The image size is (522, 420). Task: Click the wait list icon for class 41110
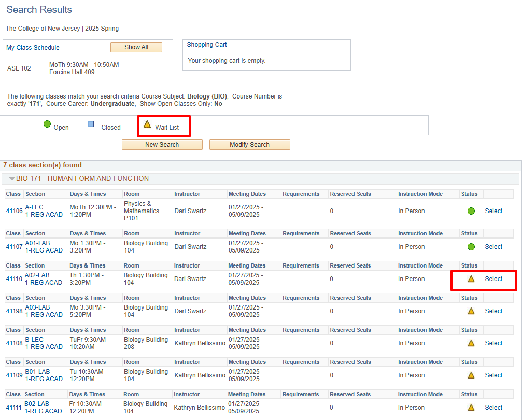point(471,279)
